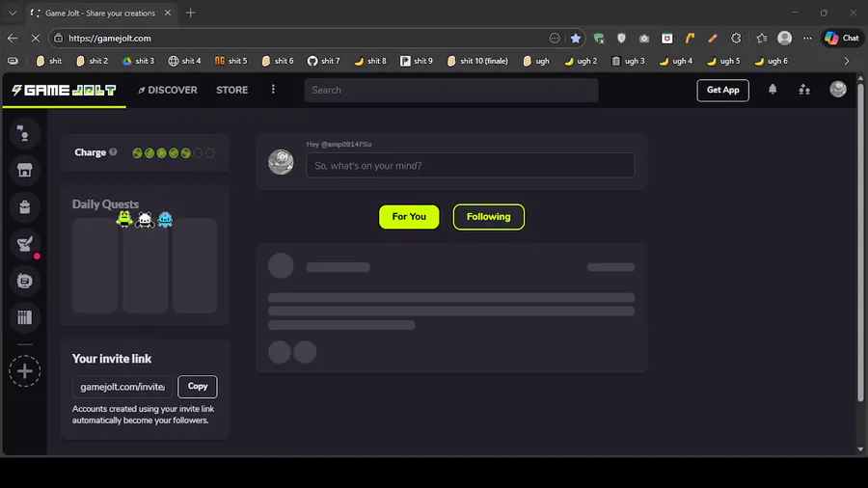The image size is (868, 488).
Task: Open the 'ugh 6' bookmark
Action: tap(771, 61)
